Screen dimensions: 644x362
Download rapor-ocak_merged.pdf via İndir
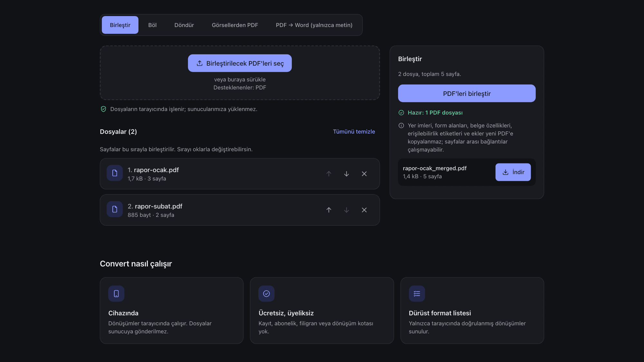tap(513, 172)
